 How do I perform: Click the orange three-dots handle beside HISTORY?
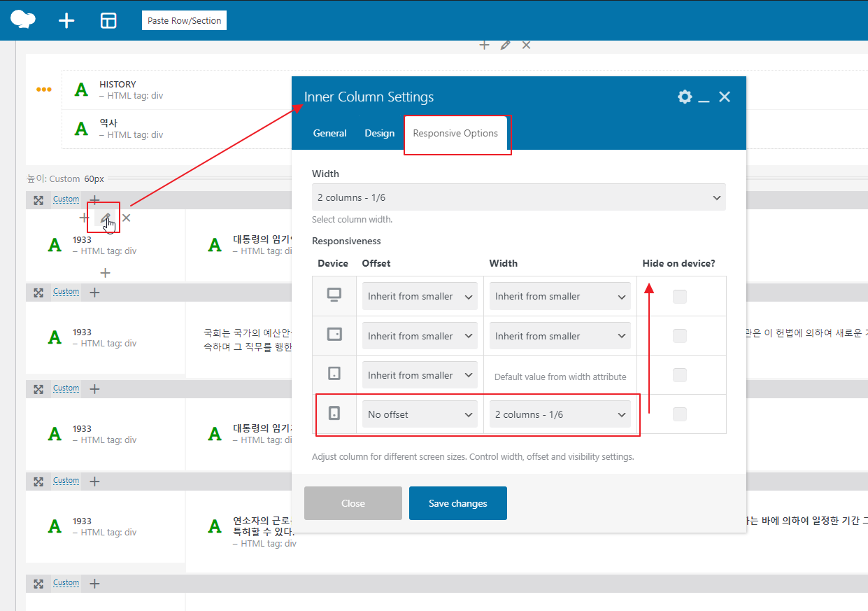[x=44, y=90]
